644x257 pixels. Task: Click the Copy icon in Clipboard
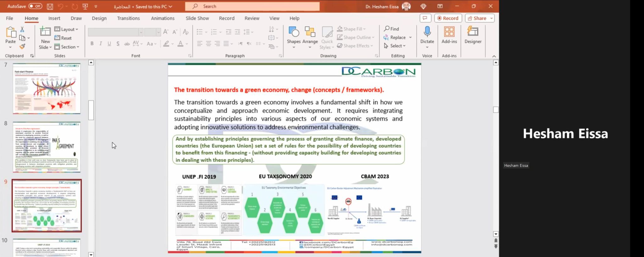22,38
